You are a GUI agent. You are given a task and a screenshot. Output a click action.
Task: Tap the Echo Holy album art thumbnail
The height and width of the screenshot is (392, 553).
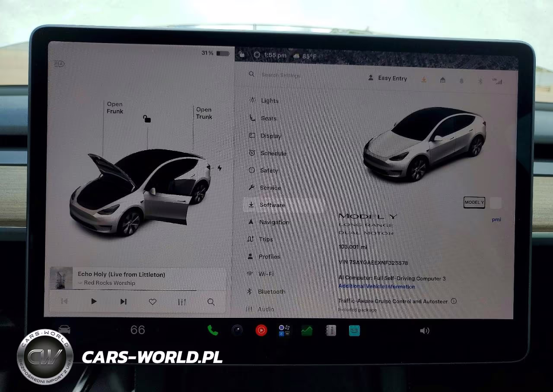[61, 278]
